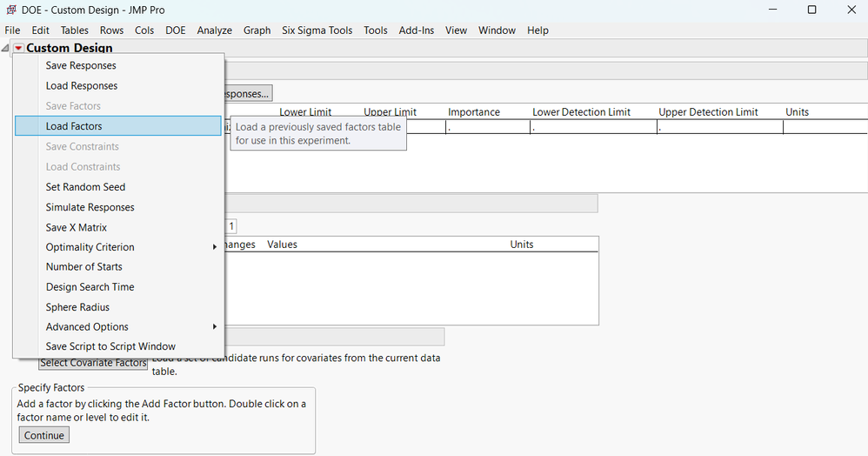Image resolution: width=868 pixels, height=456 pixels.
Task: Minimize the JMP Pro window
Action: (773, 10)
